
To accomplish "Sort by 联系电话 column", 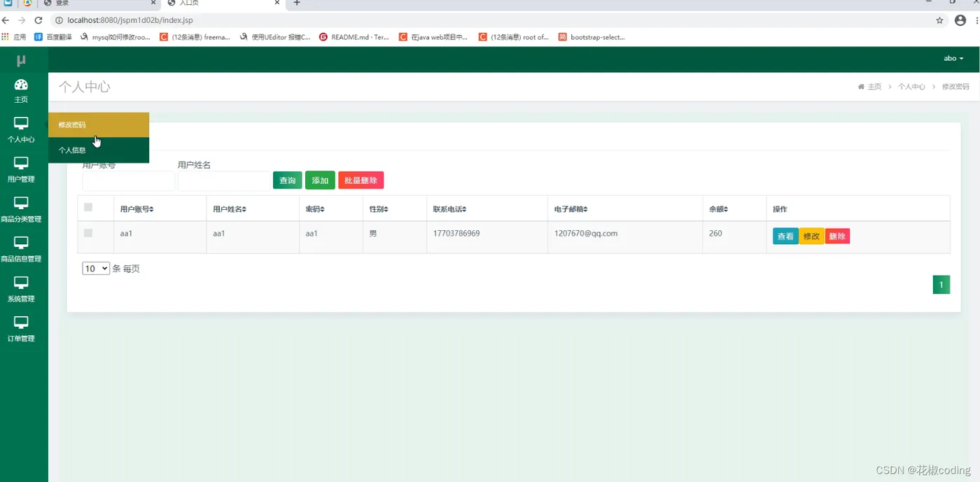I will click(449, 209).
